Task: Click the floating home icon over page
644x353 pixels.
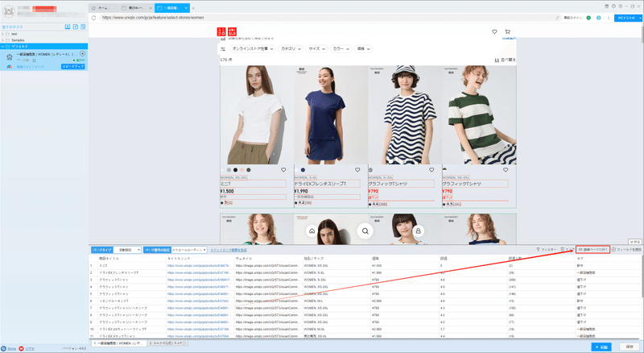Action: tap(312, 231)
